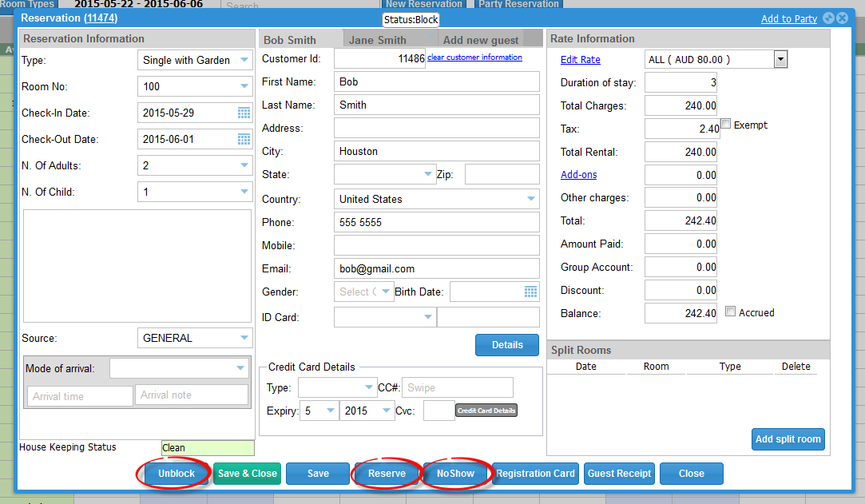Open the Check-In Date calendar picker
This screenshot has height=504, width=865.
[244, 113]
